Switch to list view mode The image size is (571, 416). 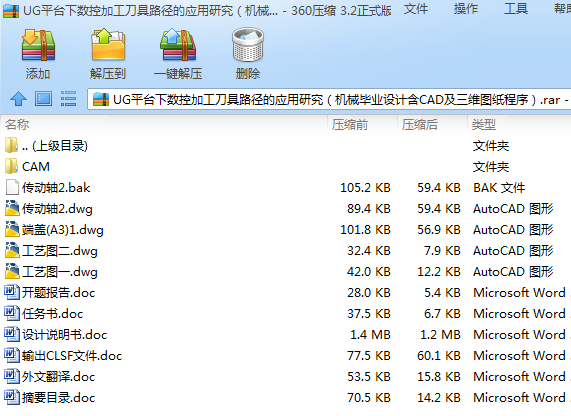68,99
